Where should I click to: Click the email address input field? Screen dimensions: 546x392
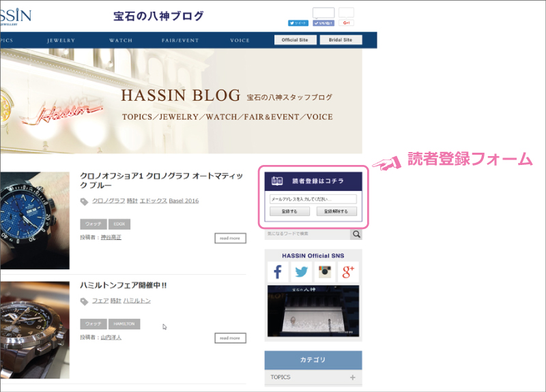pyautogui.click(x=313, y=199)
